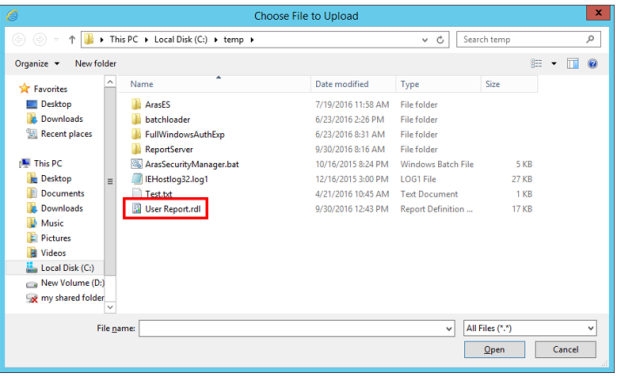Click This PC in the address path
This screenshot has height=377, width=617.
coord(124,39)
